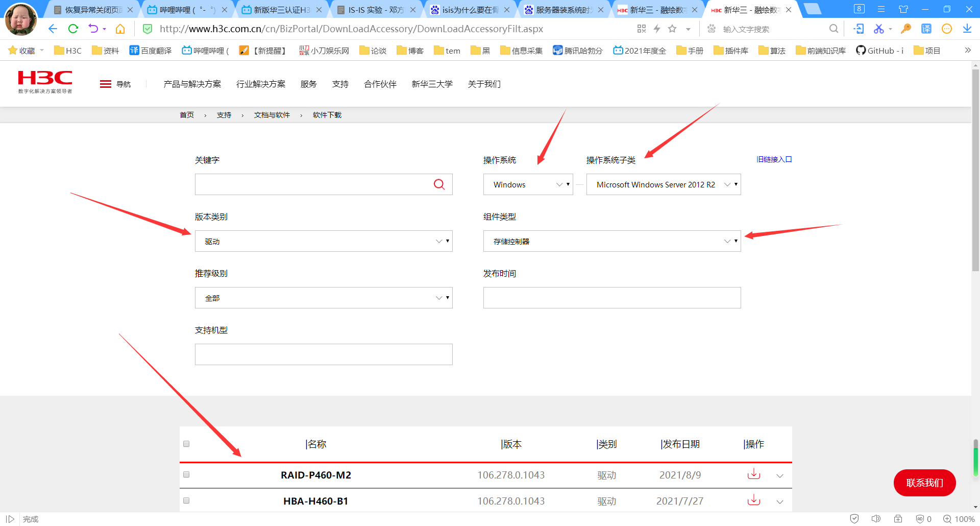The height and width of the screenshot is (526, 980).
Task: Click the green security shield icon
Action: click(x=147, y=29)
